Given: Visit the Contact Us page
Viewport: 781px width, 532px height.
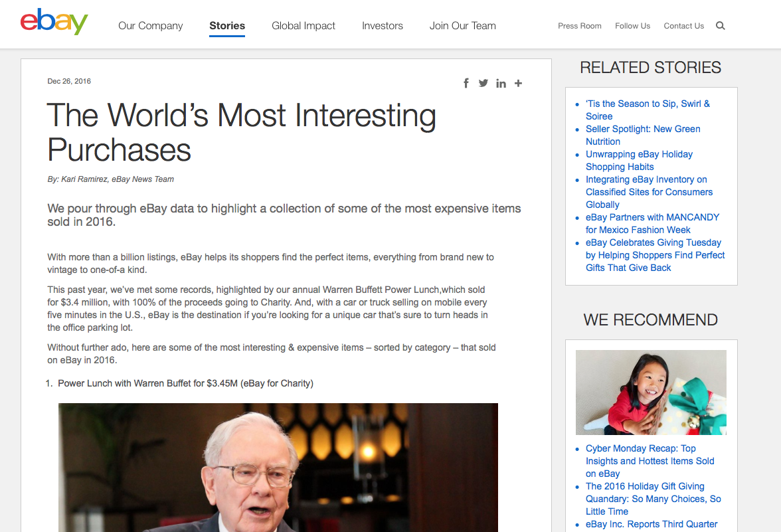Looking at the screenshot, I should [683, 26].
